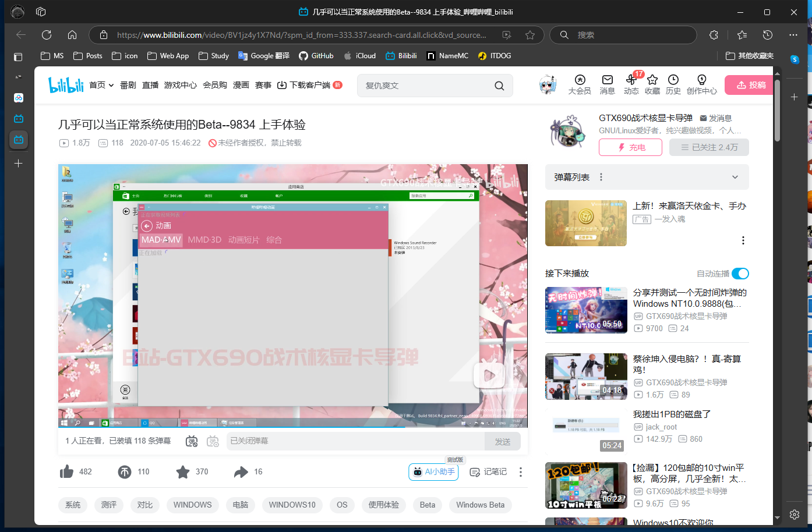Click the search magnifier in Bilibili search box

point(499,86)
